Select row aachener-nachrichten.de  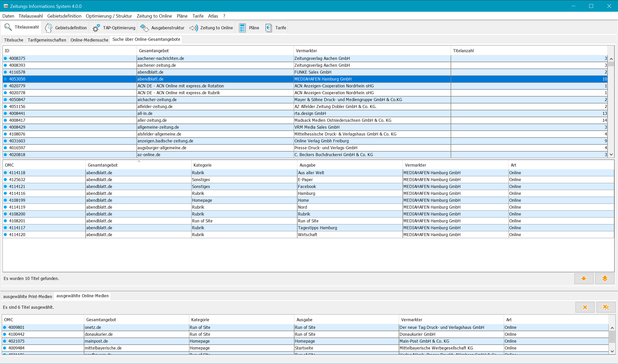click(305, 58)
